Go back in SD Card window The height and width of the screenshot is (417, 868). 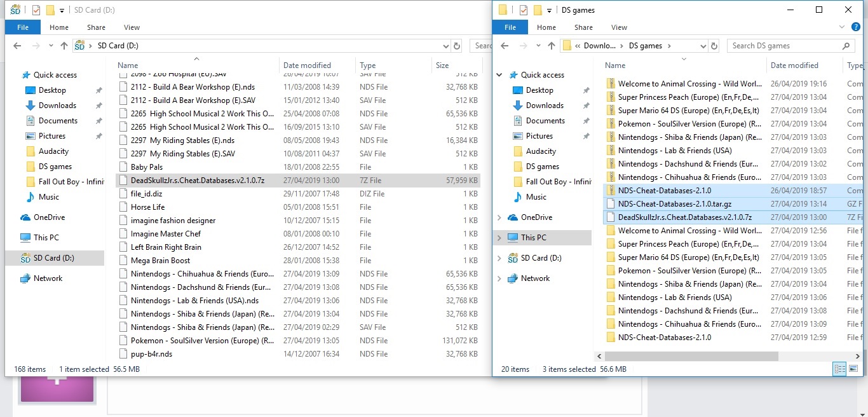tap(17, 46)
